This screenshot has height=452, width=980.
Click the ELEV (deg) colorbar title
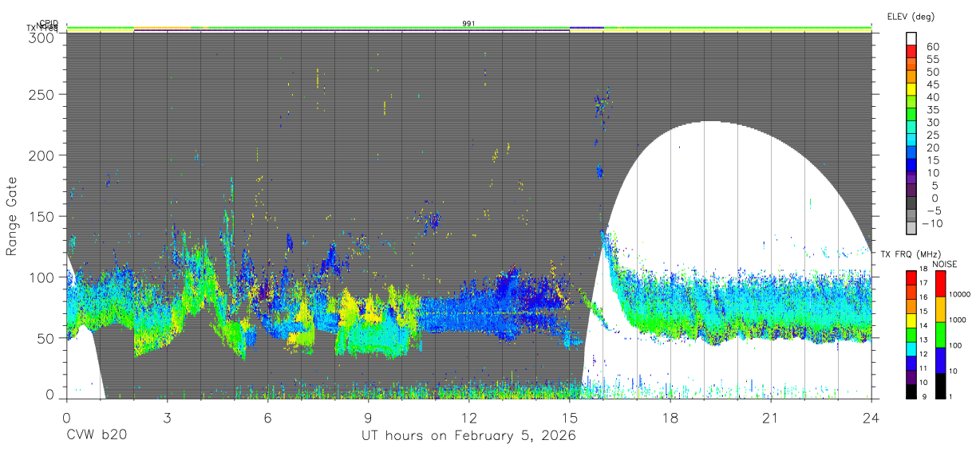[911, 17]
